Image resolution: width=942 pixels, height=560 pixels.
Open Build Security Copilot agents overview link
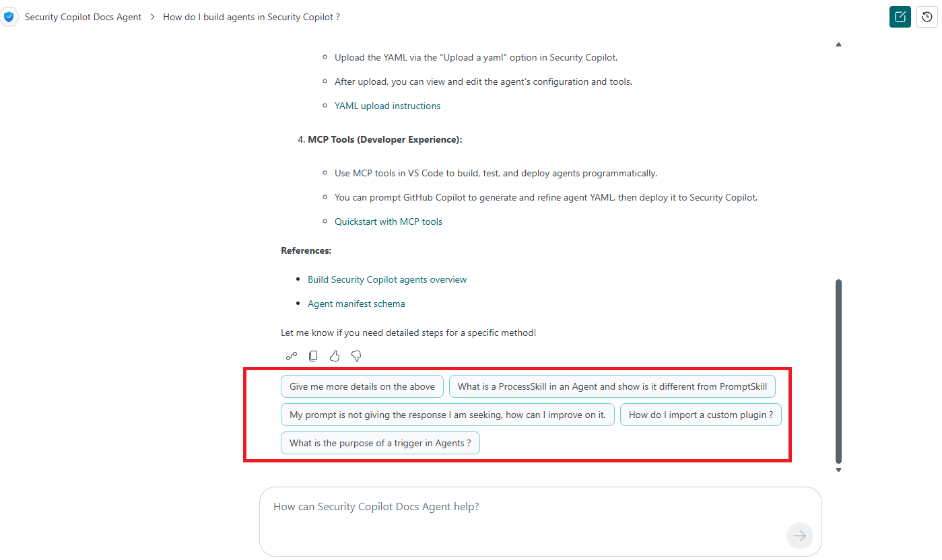click(387, 279)
